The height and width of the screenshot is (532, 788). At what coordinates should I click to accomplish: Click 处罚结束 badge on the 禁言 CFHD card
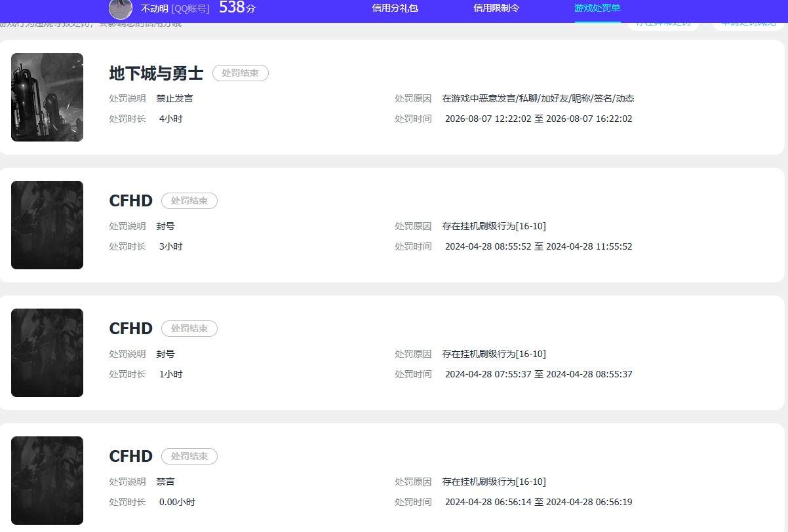(x=189, y=457)
